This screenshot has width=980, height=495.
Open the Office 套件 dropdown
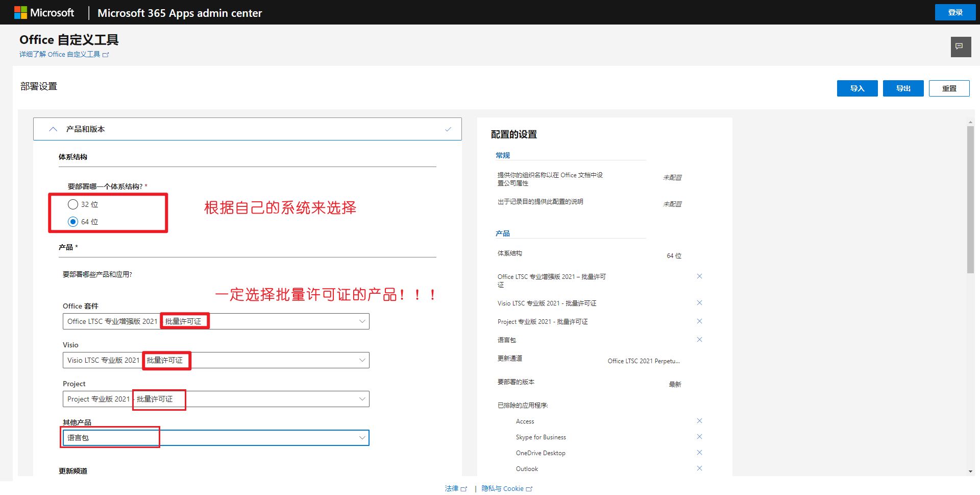tap(216, 321)
